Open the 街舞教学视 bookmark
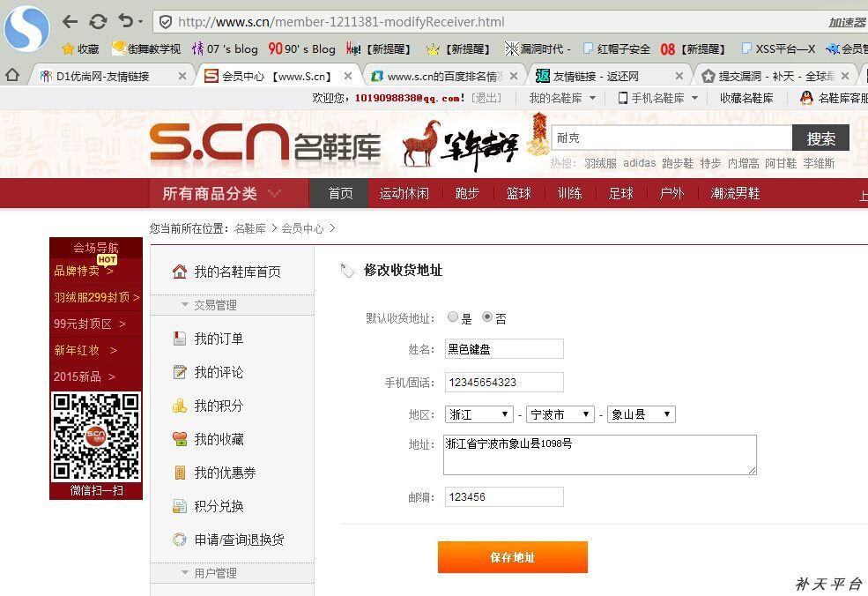 tap(146, 48)
